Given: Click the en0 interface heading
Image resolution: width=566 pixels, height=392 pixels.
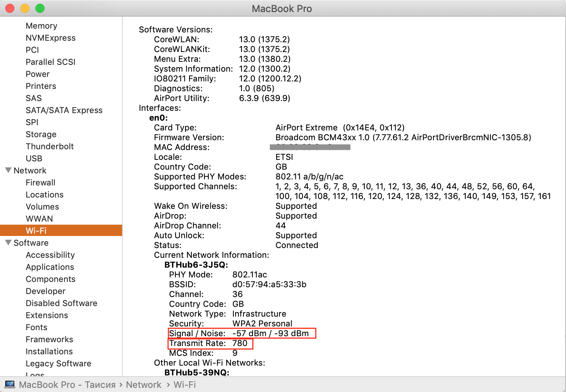Looking at the screenshot, I should pos(158,118).
